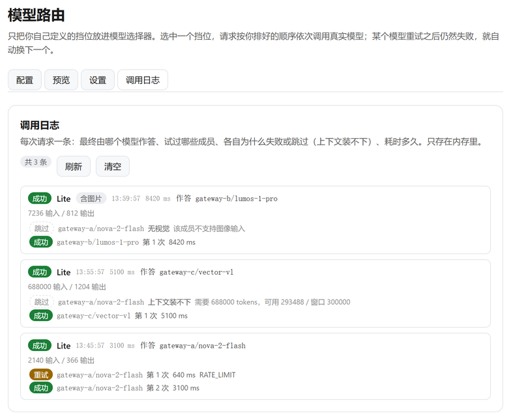Click Lite label of the 13:45:57 entry
Screen dimensions: 511x420
pos(64,346)
